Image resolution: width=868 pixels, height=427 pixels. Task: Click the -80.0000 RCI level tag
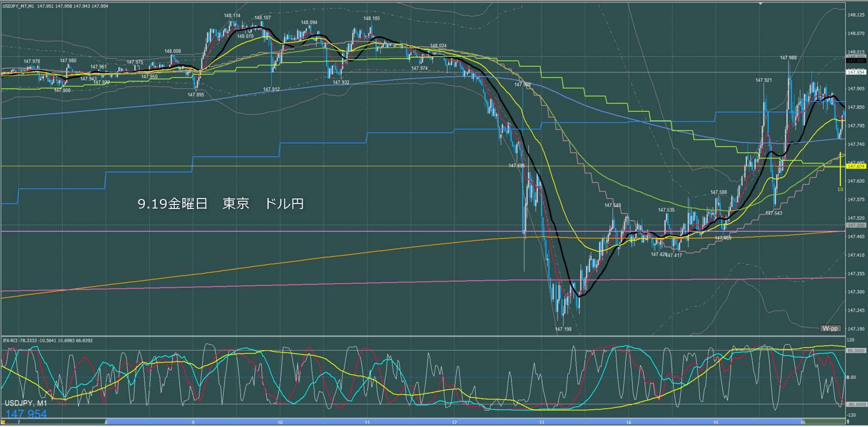tap(856, 404)
